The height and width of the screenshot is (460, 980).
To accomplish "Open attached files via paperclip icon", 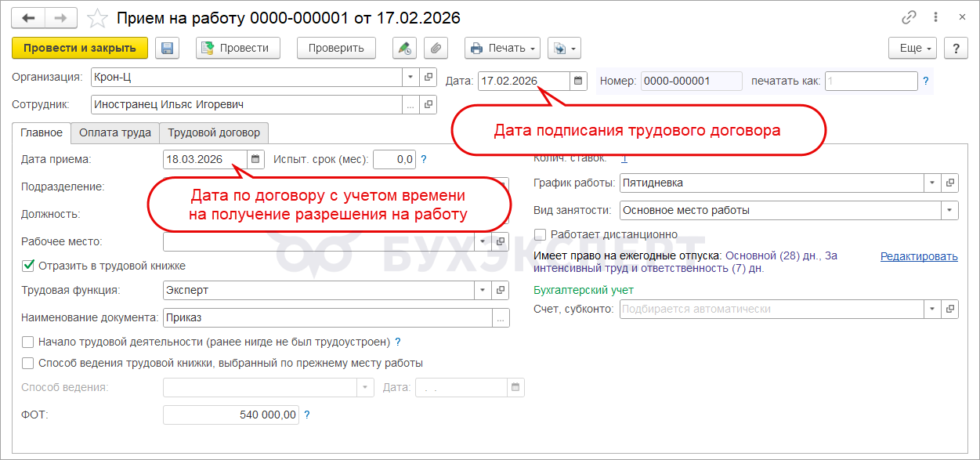I will (436, 48).
